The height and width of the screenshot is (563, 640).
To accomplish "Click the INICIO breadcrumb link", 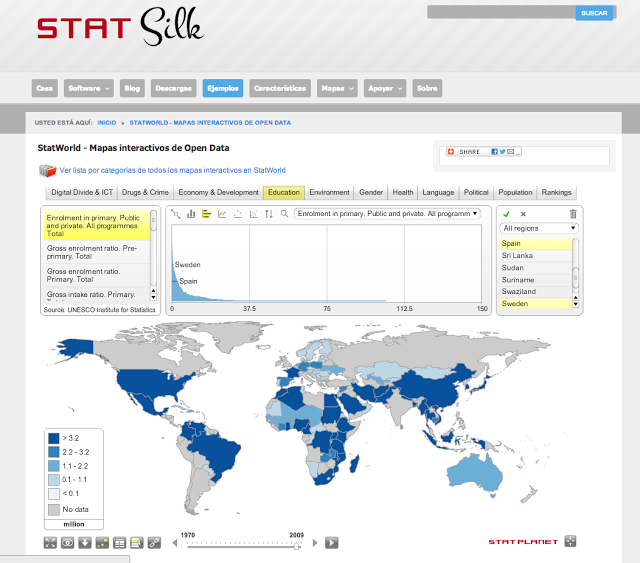I will (107, 122).
